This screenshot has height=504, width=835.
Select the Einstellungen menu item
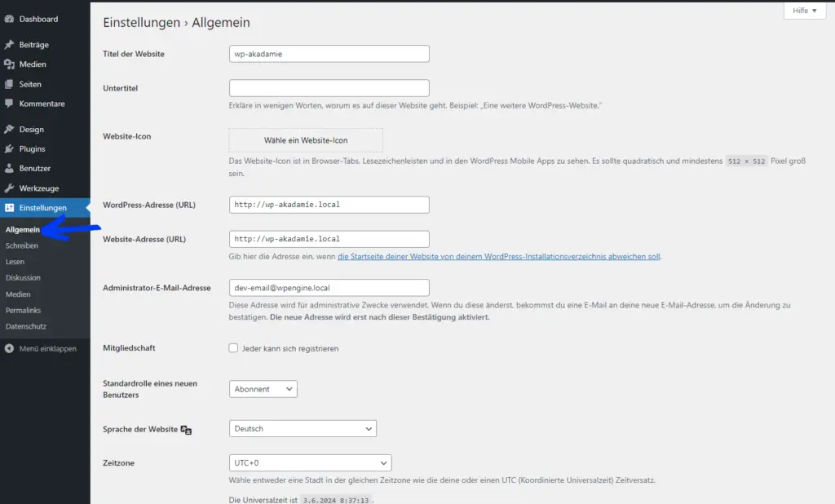pos(45,208)
